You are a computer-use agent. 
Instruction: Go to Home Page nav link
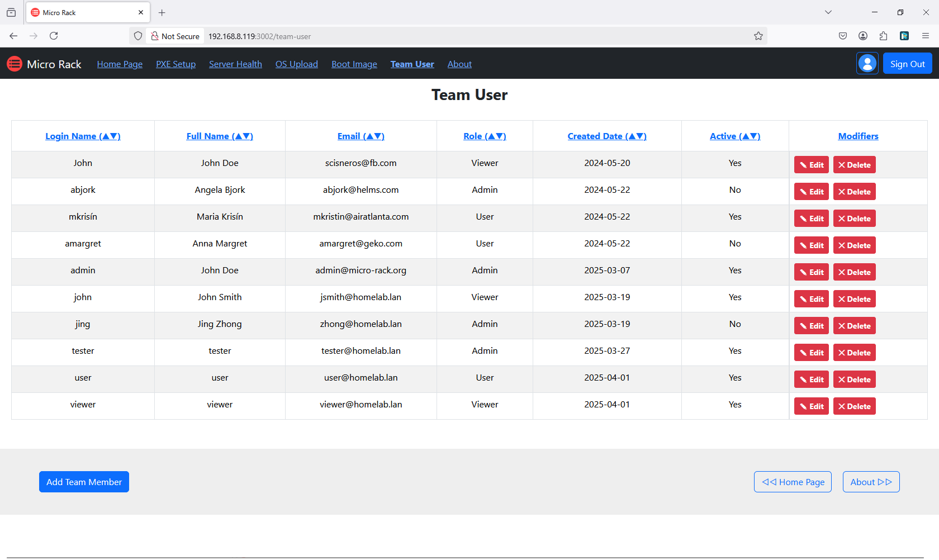(x=120, y=64)
